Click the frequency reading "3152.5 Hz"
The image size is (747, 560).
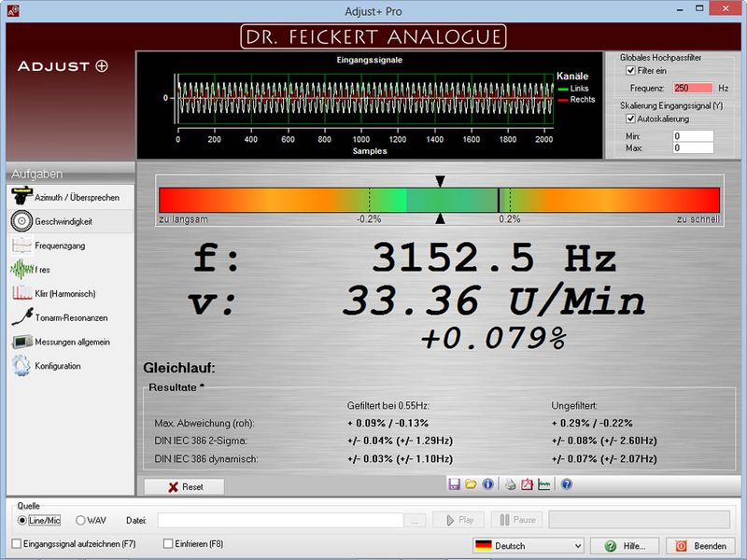point(494,259)
